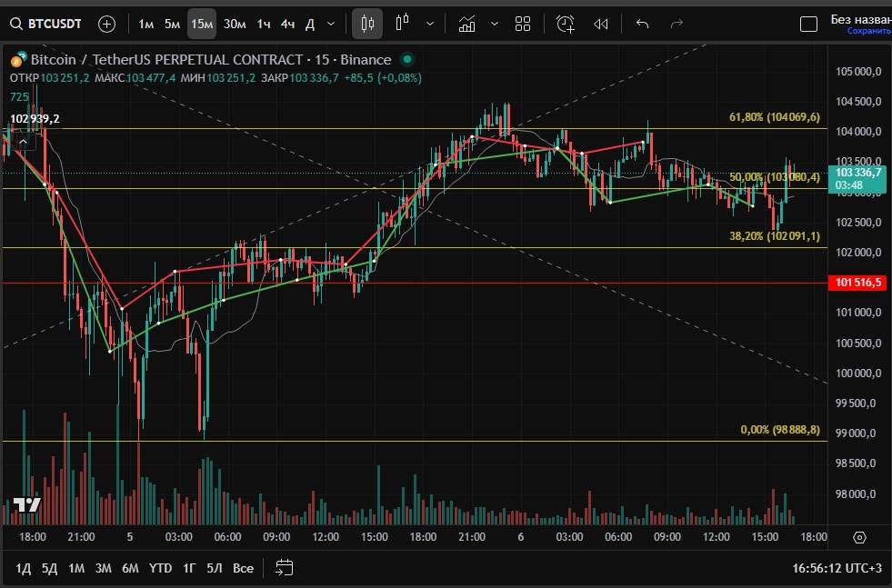Select the candlestick chart type icon
The height and width of the screenshot is (588, 892).
pos(367,24)
